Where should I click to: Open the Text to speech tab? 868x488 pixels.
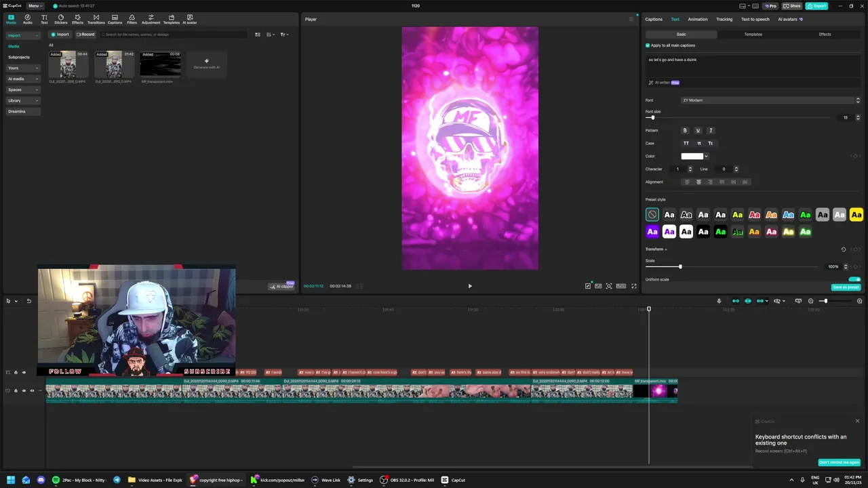(755, 19)
